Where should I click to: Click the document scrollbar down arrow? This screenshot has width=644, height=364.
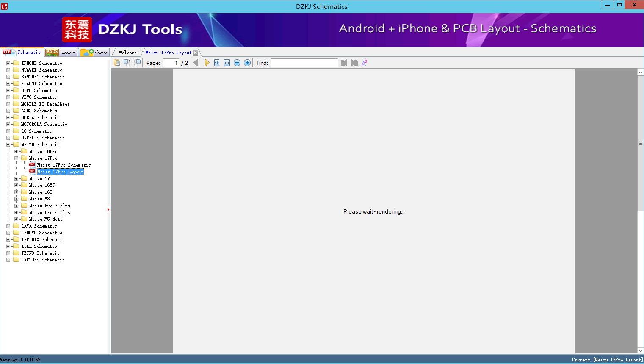pos(641,351)
